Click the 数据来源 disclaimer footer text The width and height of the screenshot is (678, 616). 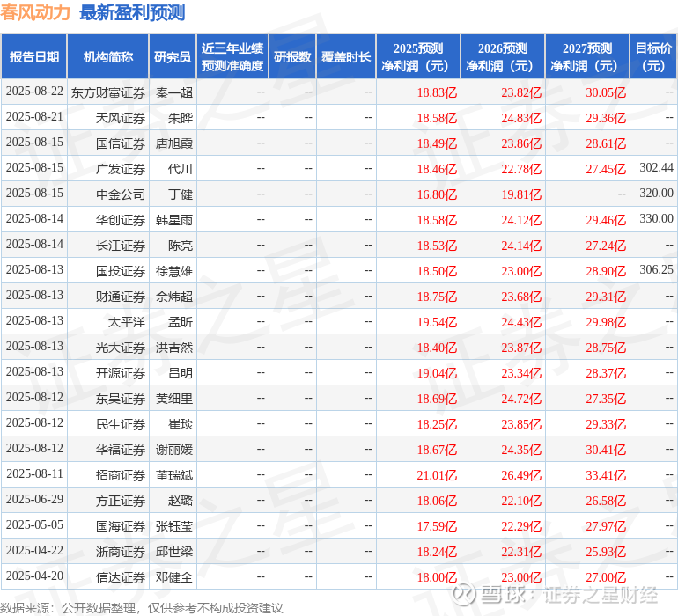click(x=142, y=608)
